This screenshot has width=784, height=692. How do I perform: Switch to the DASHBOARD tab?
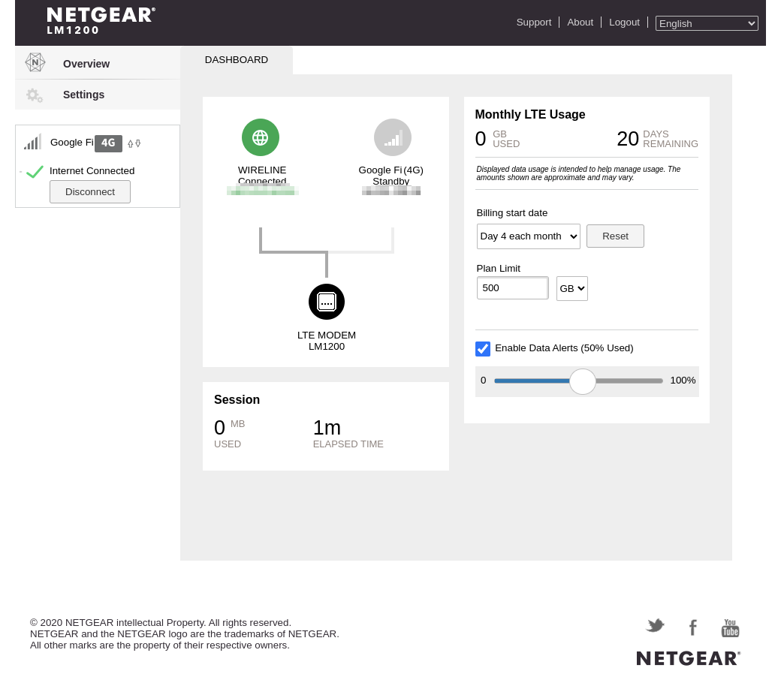(x=237, y=60)
